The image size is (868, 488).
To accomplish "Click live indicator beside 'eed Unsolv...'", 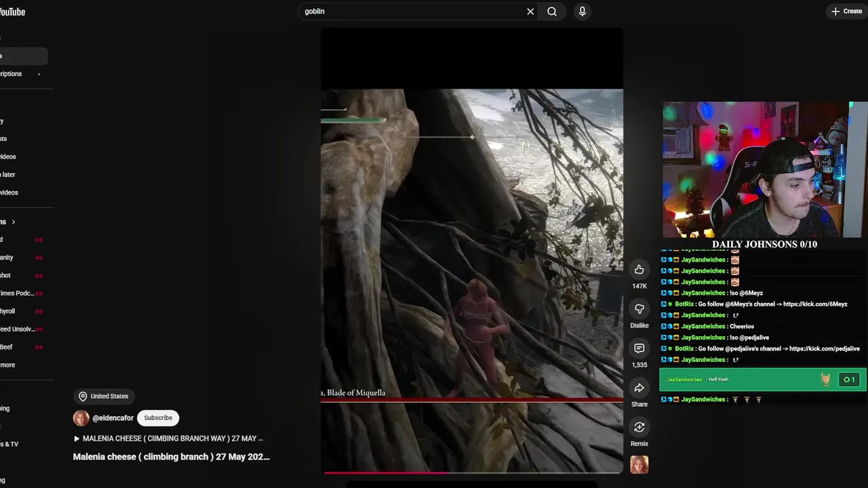I will point(39,329).
